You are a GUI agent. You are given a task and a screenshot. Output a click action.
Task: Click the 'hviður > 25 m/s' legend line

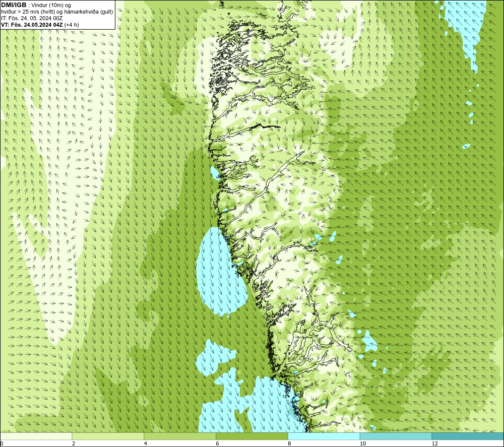pyautogui.click(x=57, y=12)
